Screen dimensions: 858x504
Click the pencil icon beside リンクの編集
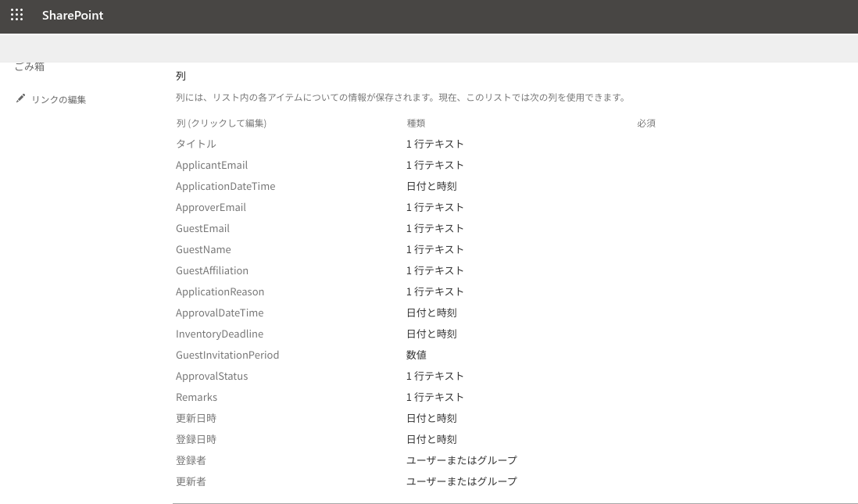coord(20,99)
